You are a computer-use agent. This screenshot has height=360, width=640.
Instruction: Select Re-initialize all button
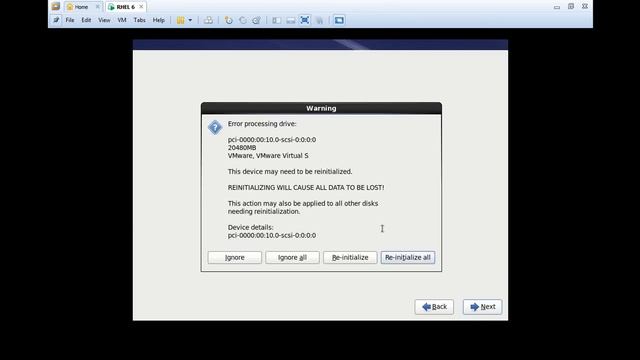click(x=408, y=258)
